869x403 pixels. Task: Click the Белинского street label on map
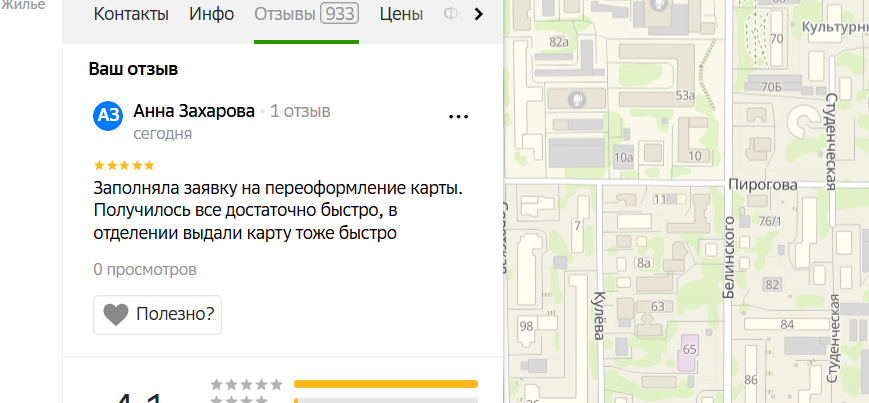(728, 257)
